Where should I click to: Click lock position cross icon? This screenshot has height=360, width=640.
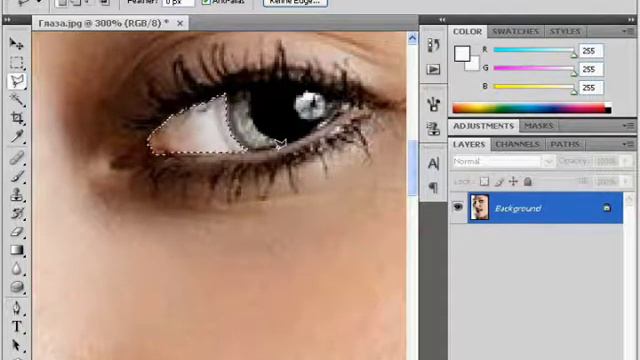(x=513, y=181)
